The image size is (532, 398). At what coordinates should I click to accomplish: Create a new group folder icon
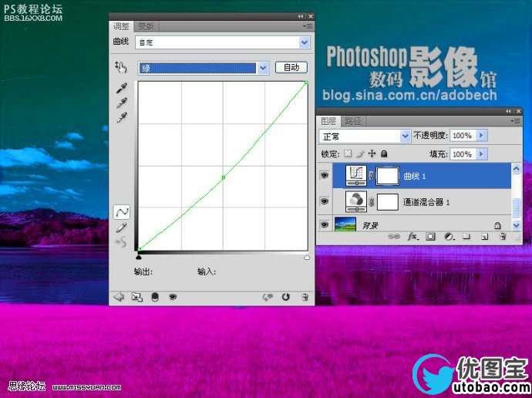pyautogui.click(x=467, y=236)
